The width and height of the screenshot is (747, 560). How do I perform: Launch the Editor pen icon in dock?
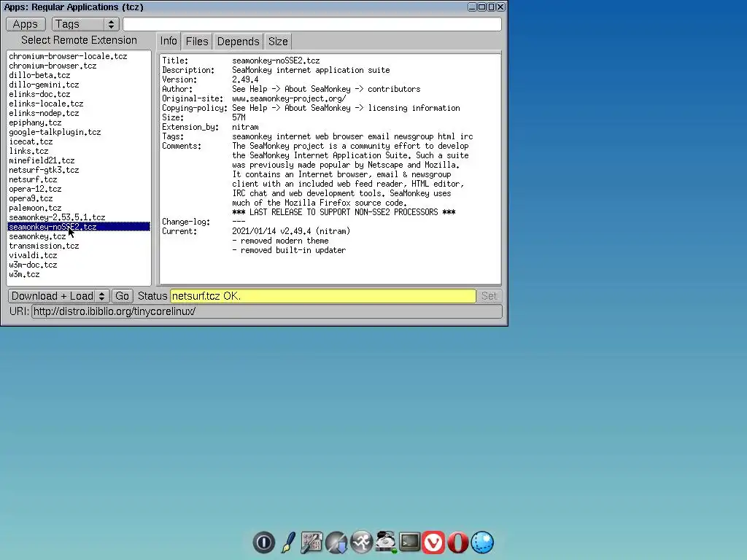288,542
